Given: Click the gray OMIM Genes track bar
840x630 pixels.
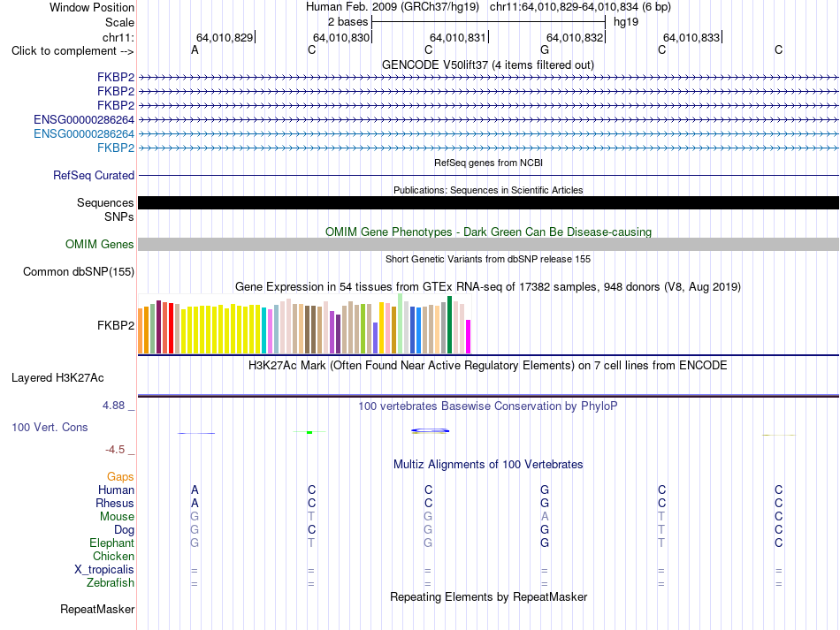Looking at the screenshot, I should [488, 244].
